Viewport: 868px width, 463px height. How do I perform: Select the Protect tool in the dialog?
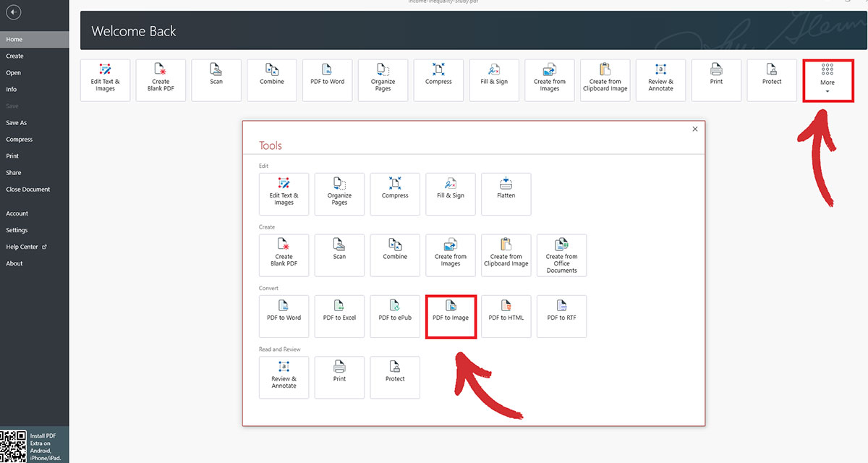[395, 377]
